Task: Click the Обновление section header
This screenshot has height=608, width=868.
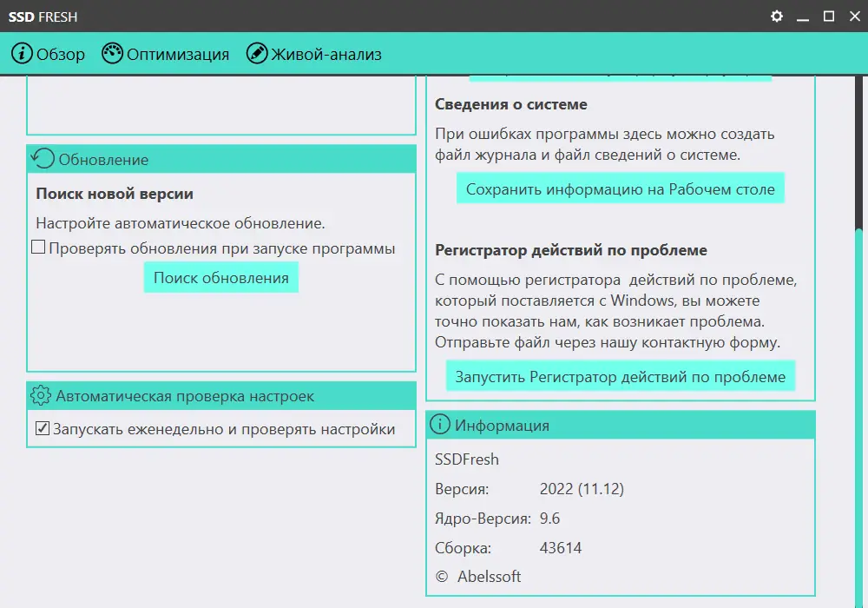Action: coord(221,159)
